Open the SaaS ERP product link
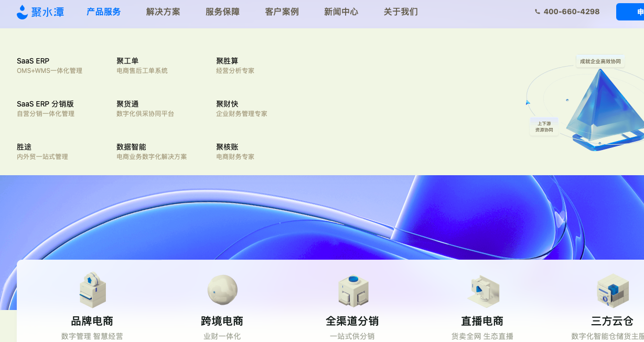Image resolution: width=644 pixels, height=342 pixels. (33, 61)
